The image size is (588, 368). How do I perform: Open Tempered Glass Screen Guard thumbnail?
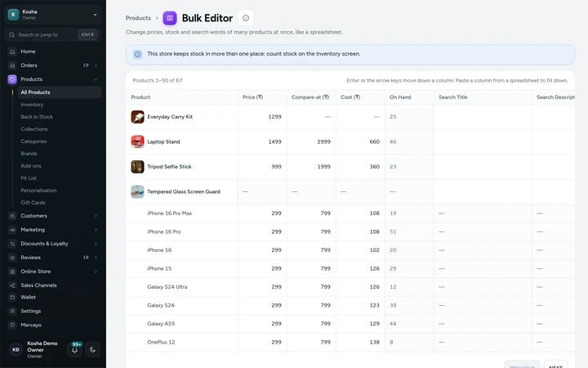tap(137, 191)
